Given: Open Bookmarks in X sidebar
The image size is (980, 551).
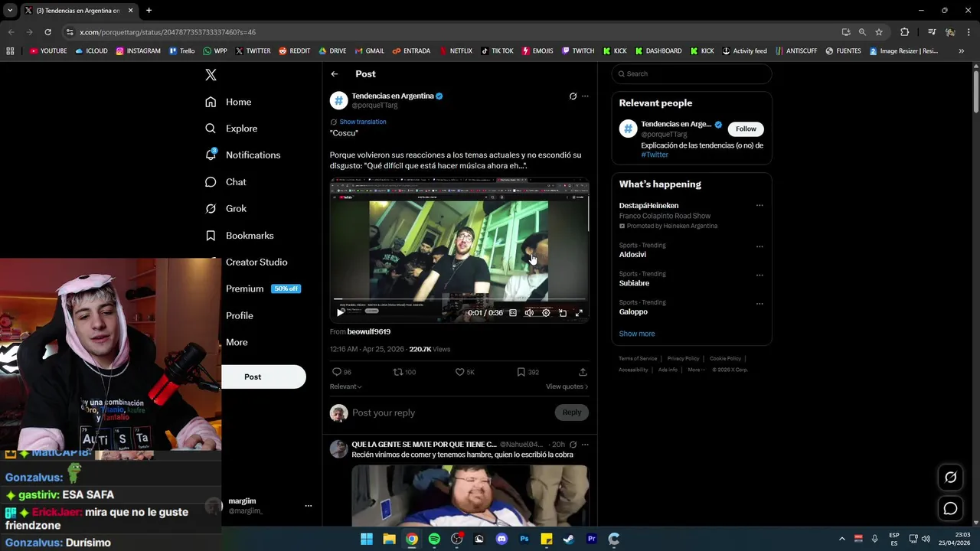Looking at the screenshot, I should pyautogui.click(x=239, y=236).
